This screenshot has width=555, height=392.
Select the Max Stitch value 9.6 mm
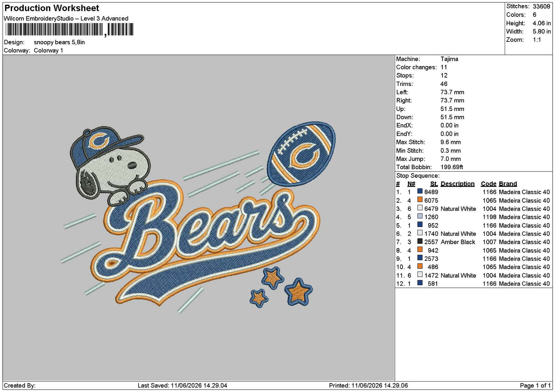pos(451,142)
